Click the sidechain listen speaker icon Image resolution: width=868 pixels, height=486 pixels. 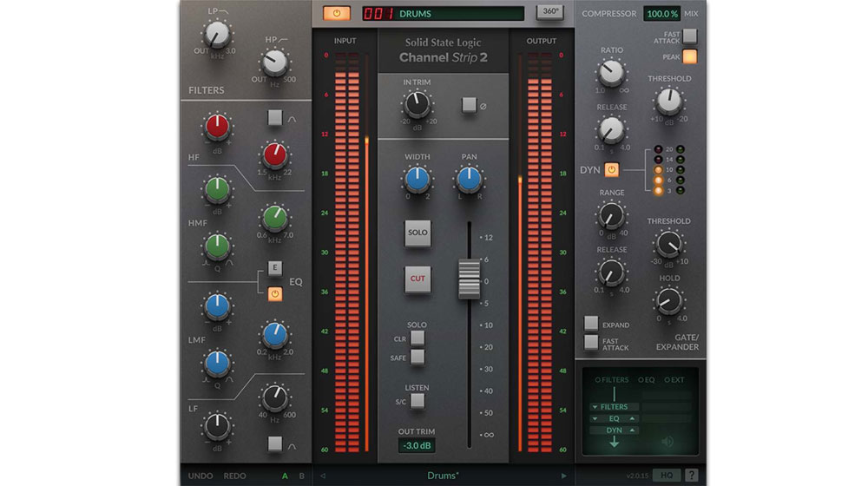tap(667, 441)
